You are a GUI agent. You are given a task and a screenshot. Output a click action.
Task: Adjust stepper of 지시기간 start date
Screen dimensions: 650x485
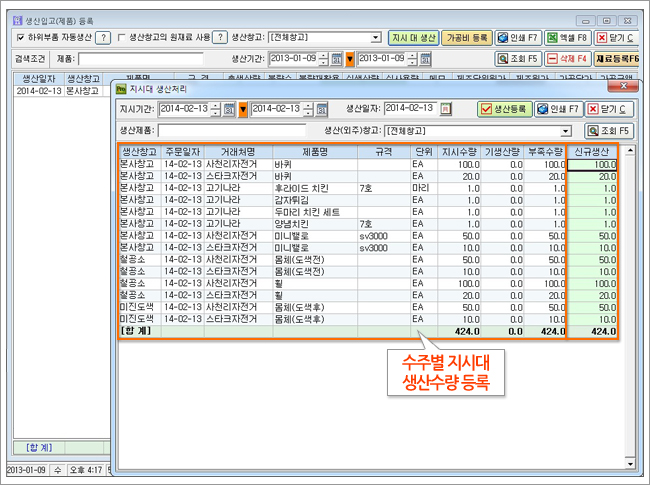pos(215,109)
